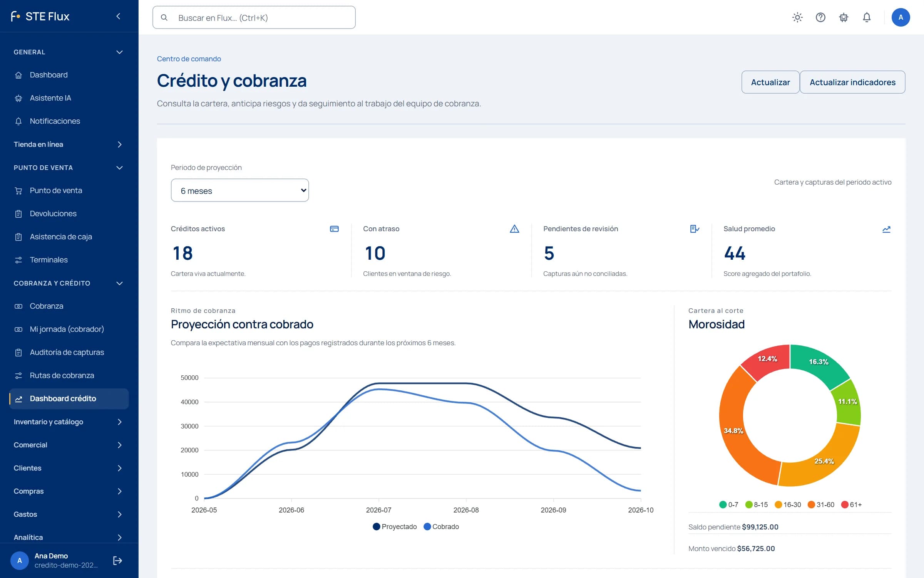Expand Inventario y catálogo section
924x578 pixels.
[x=69, y=422]
